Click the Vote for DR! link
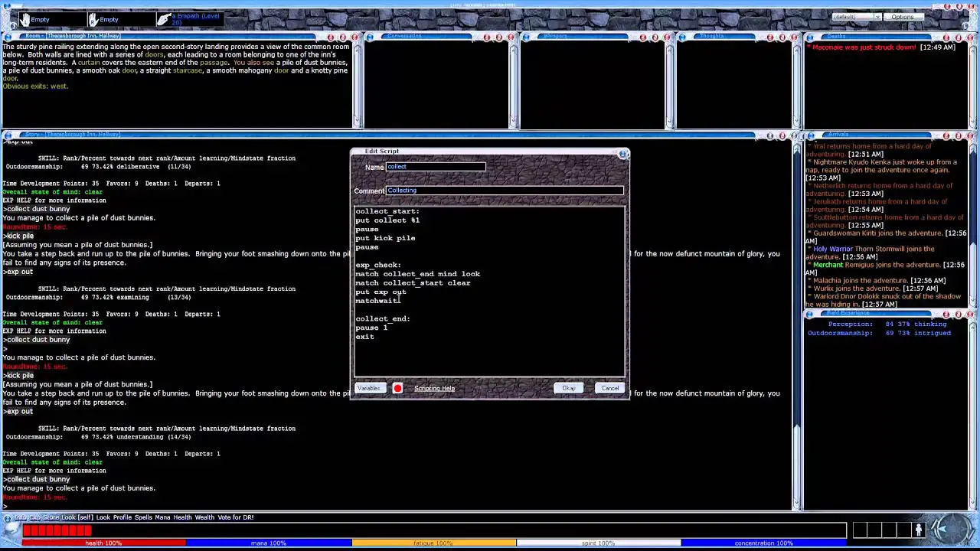Image resolution: width=980 pixels, height=551 pixels. (x=236, y=518)
